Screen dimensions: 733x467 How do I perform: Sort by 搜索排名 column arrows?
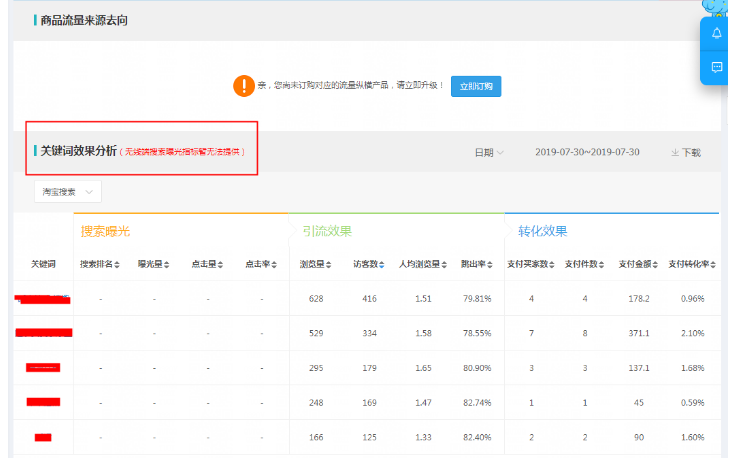click(x=117, y=265)
